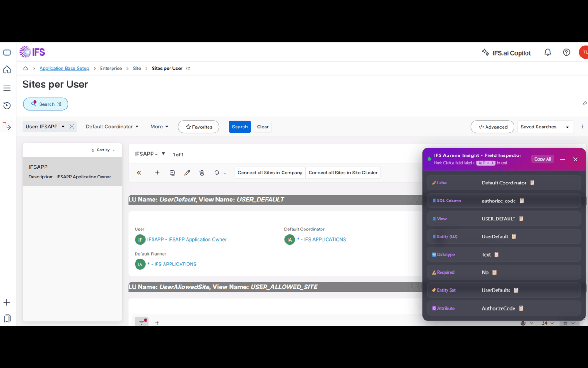
Task: Duplicate the record using copy icon
Action: click(172, 173)
